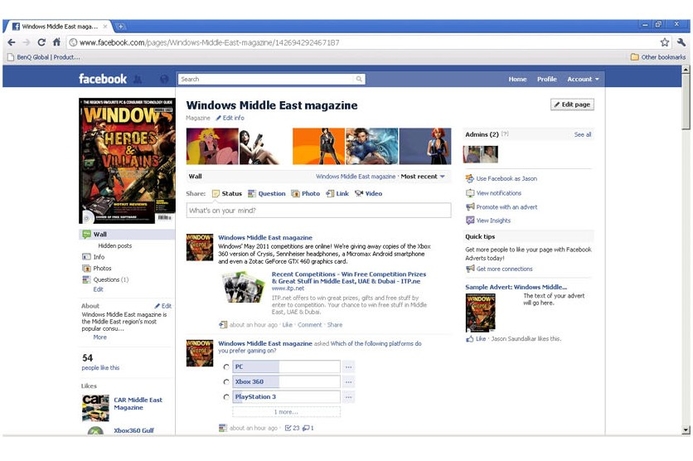Share the competitions post
The width and height of the screenshot is (693, 461).
click(335, 325)
